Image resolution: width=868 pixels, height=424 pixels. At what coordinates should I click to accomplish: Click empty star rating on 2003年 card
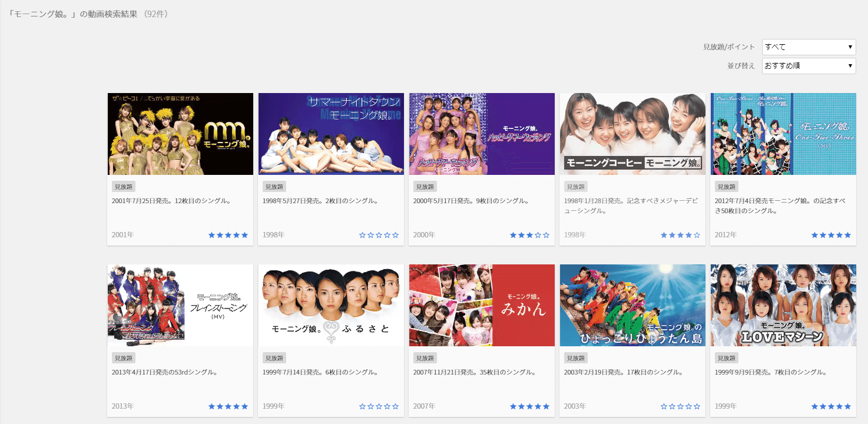tap(681, 406)
